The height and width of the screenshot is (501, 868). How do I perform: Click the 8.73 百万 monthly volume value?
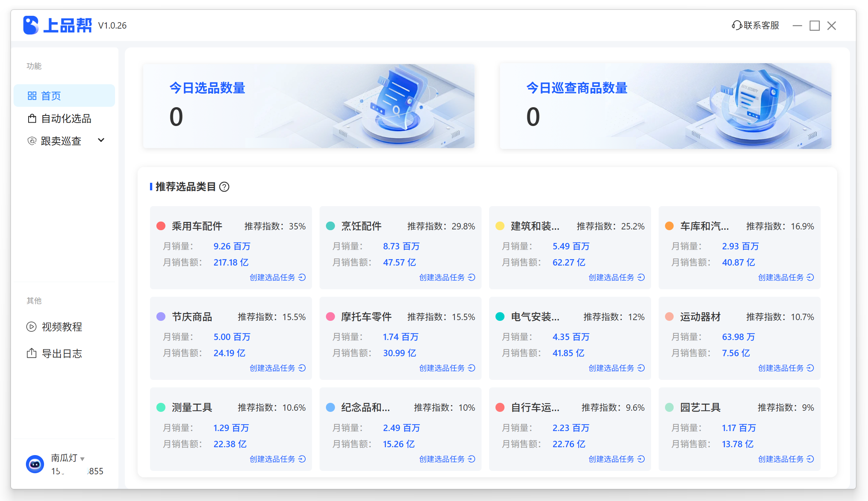tap(401, 246)
